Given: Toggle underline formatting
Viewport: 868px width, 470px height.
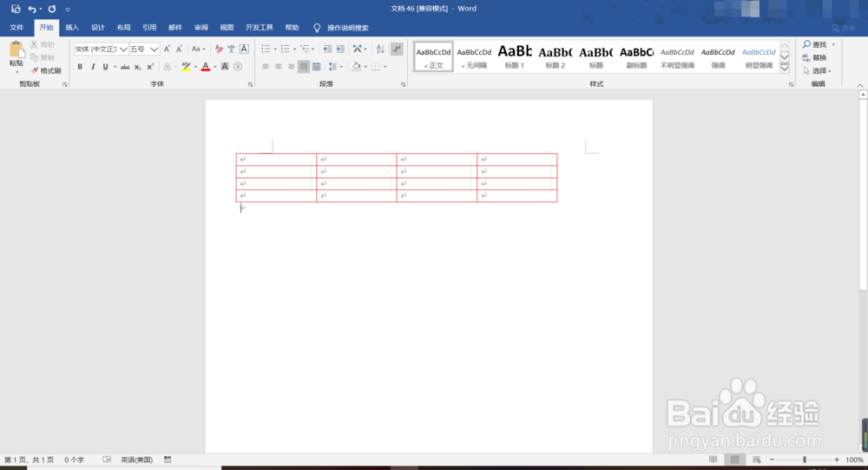Looking at the screenshot, I should (x=105, y=67).
